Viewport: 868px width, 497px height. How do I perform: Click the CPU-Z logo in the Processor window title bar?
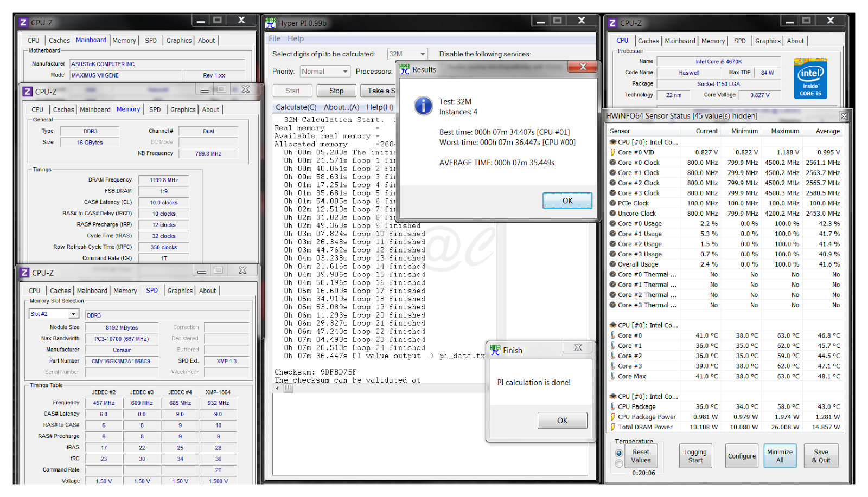point(612,23)
